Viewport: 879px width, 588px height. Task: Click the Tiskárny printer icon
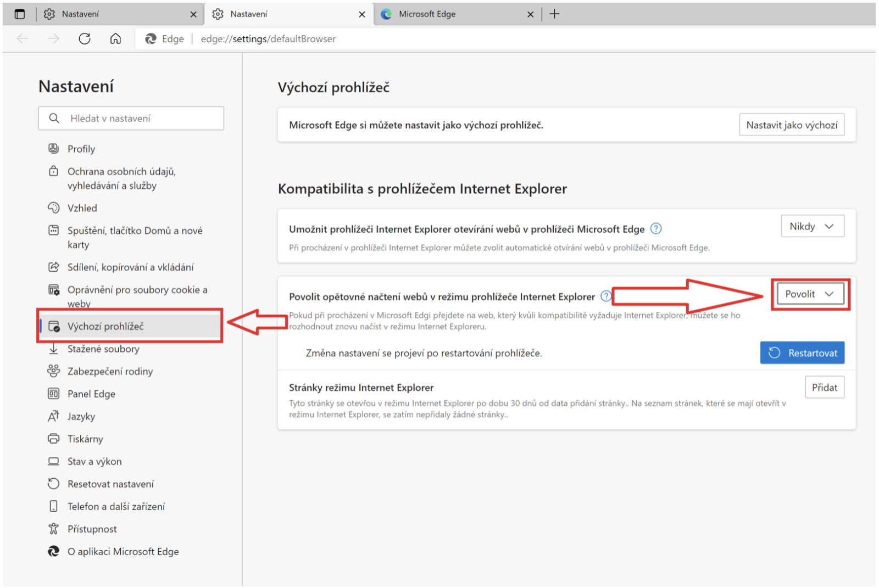(53, 439)
